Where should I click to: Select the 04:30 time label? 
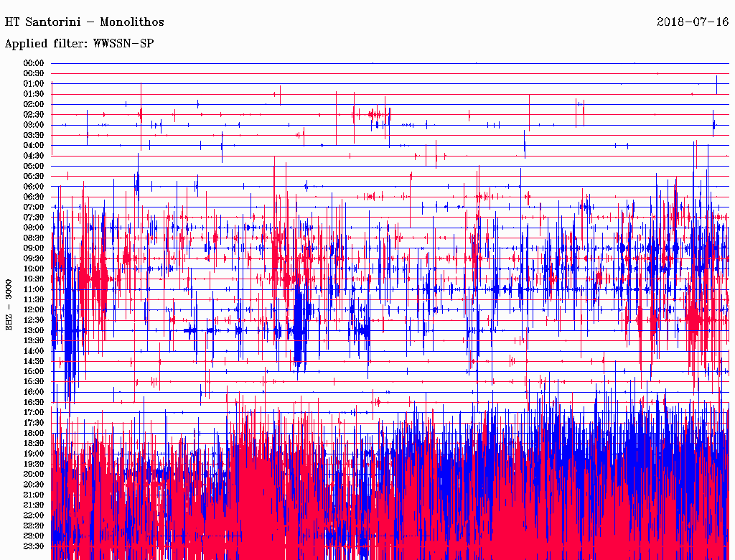point(33,156)
